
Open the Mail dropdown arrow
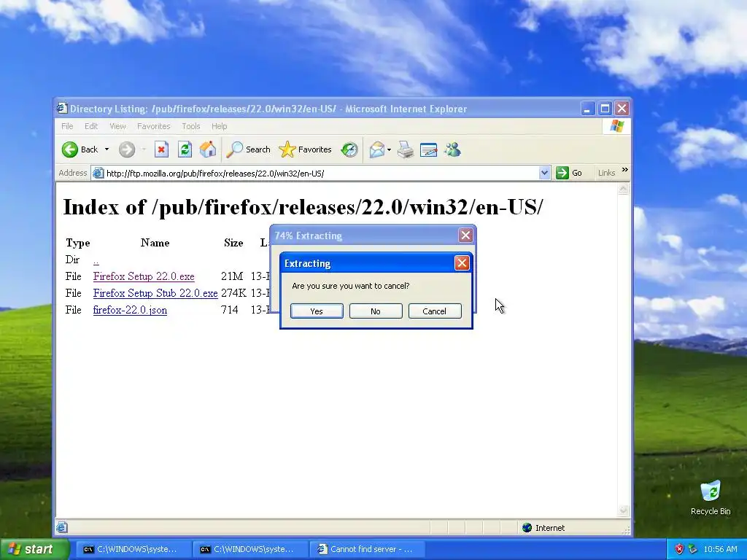(390, 149)
